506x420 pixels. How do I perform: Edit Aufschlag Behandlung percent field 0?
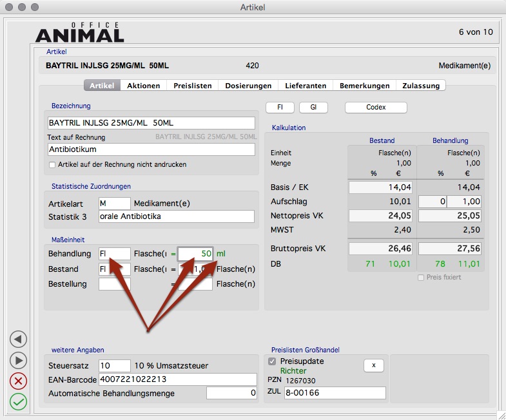click(x=433, y=202)
